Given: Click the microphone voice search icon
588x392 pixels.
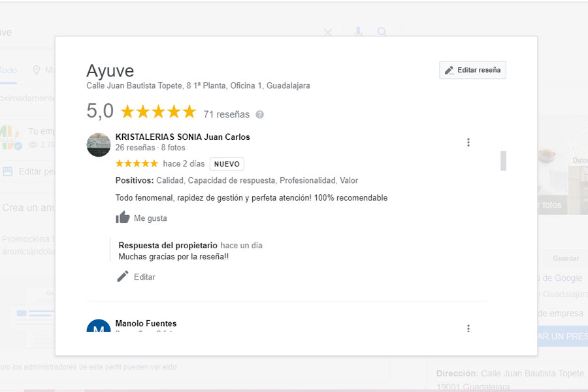Looking at the screenshot, I should 358,32.
